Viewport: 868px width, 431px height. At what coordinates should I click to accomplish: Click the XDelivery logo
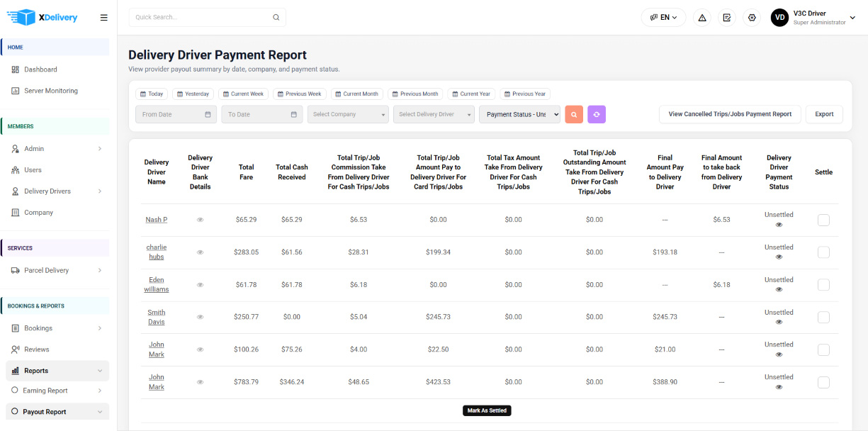[42, 17]
